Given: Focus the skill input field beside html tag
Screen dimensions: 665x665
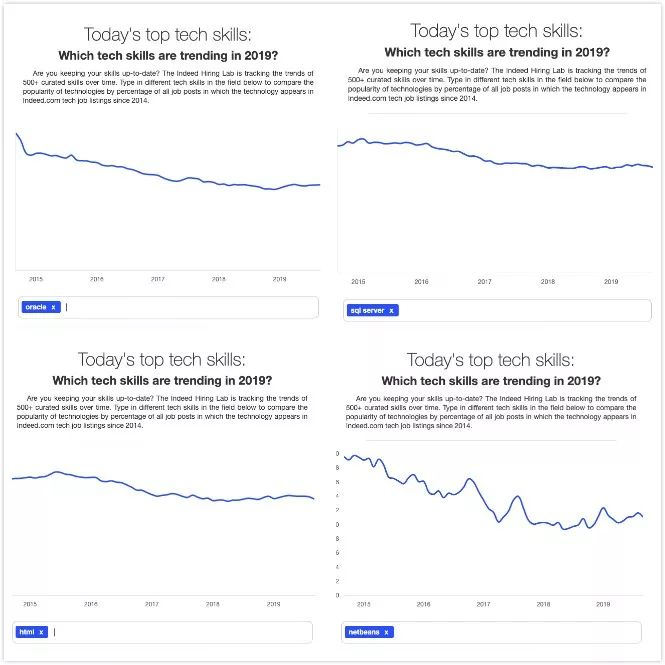Looking at the screenshot, I should click(x=180, y=631).
